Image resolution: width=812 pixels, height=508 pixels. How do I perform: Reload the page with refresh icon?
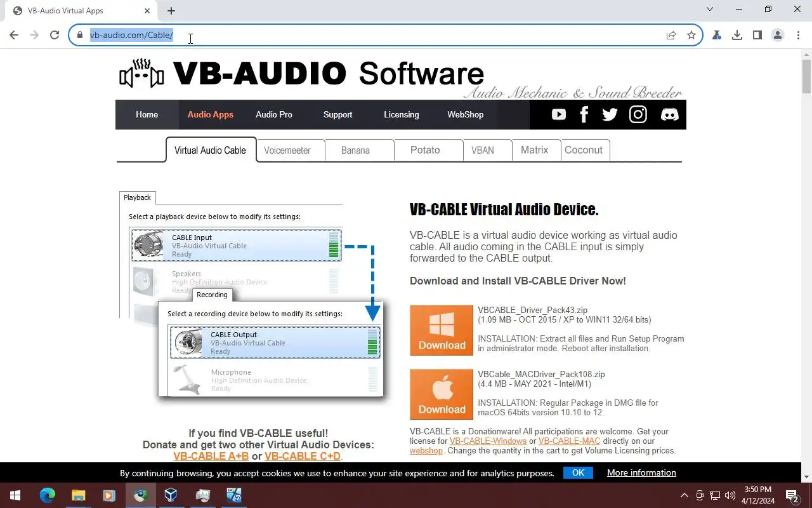[x=55, y=35]
